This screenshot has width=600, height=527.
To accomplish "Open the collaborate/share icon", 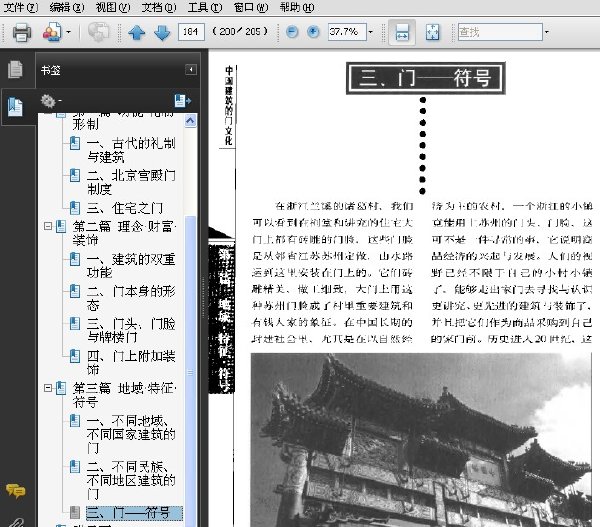I will (52, 32).
